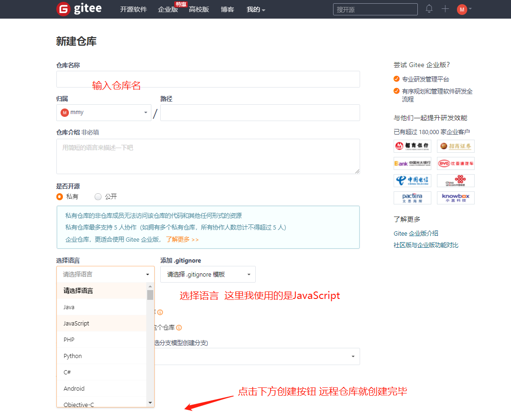This screenshot has height=420, width=511.
Task: Click the mmy avatar in the owner selector
Action: pyautogui.click(x=65, y=112)
